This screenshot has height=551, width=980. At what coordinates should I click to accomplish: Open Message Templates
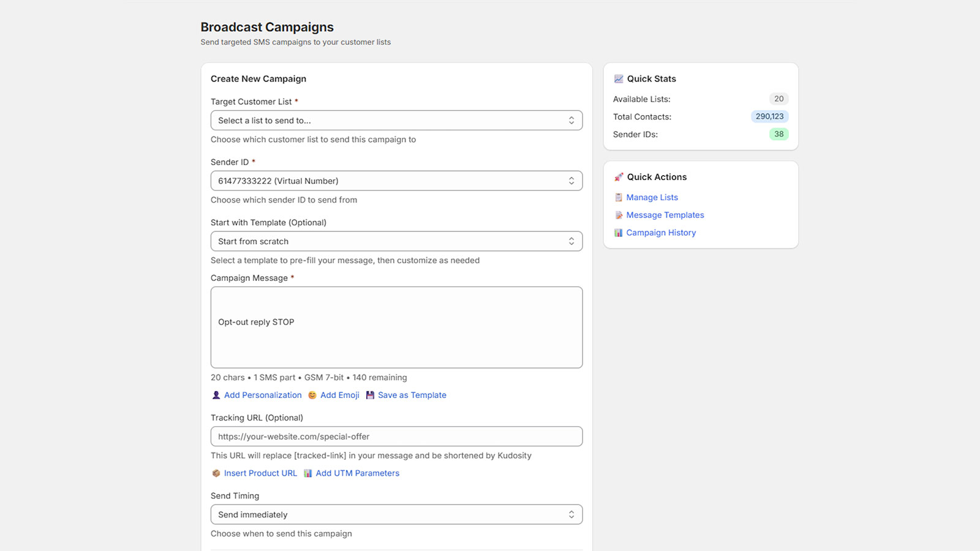tap(665, 215)
